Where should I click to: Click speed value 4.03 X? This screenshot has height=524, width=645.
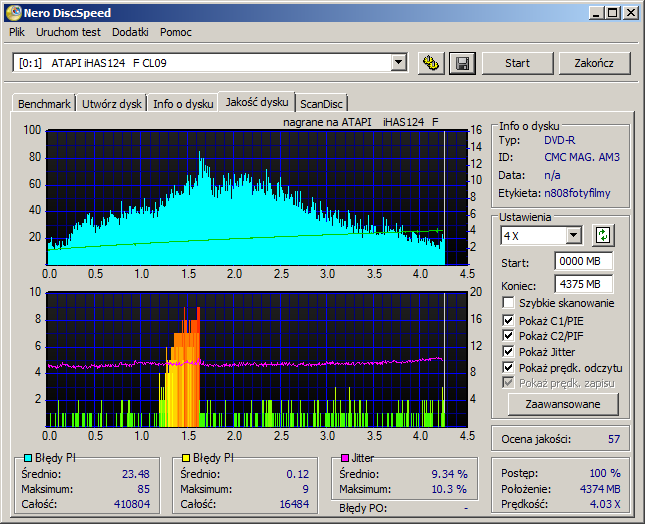(x=605, y=504)
